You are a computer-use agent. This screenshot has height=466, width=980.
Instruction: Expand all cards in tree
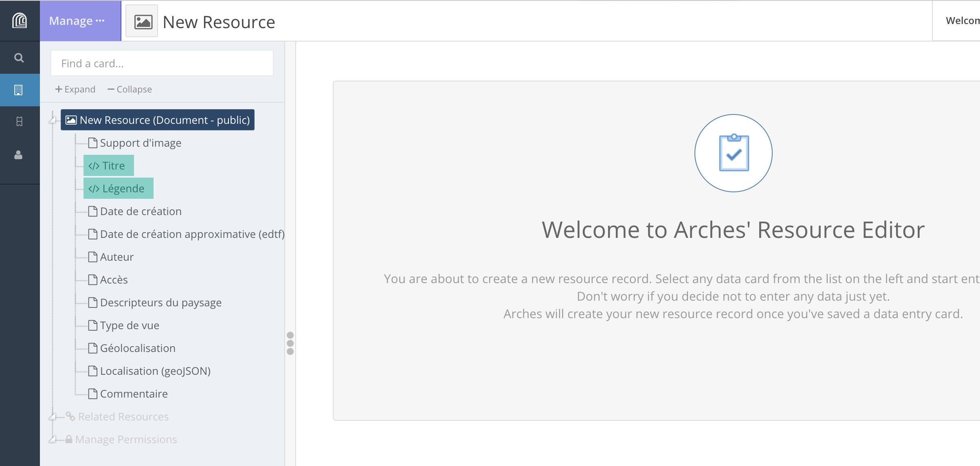[x=75, y=89]
